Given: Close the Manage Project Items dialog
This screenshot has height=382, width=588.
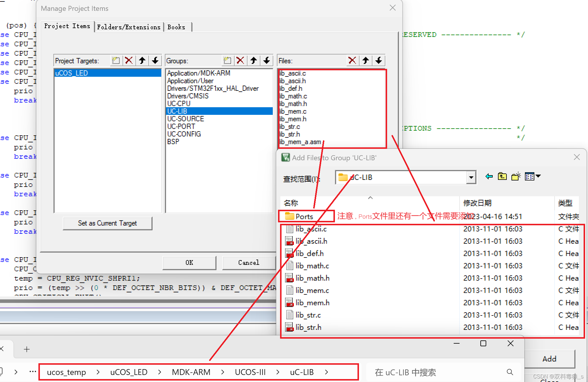Looking at the screenshot, I should pyautogui.click(x=392, y=8).
